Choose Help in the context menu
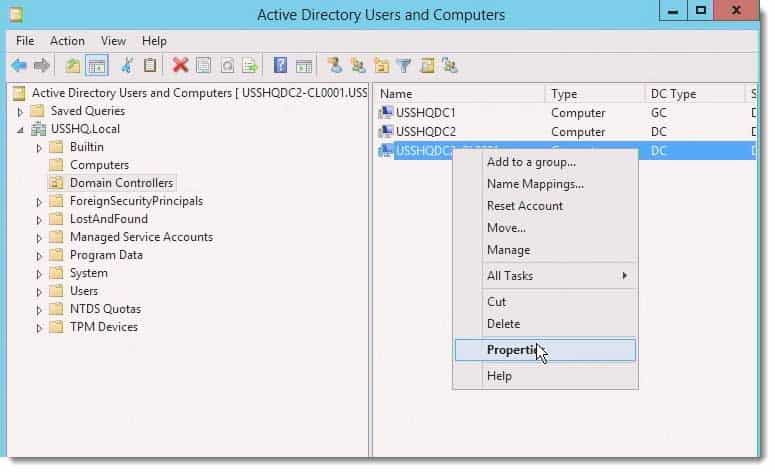 click(545, 376)
